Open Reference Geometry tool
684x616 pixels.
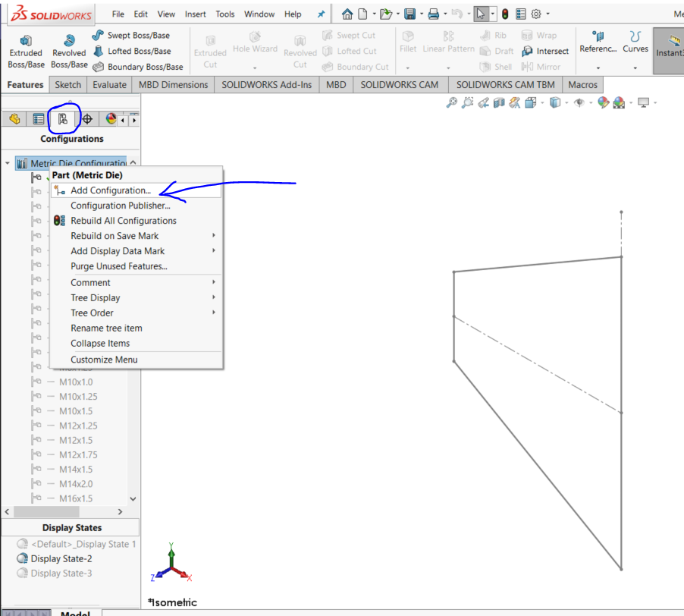click(x=598, y=42)
